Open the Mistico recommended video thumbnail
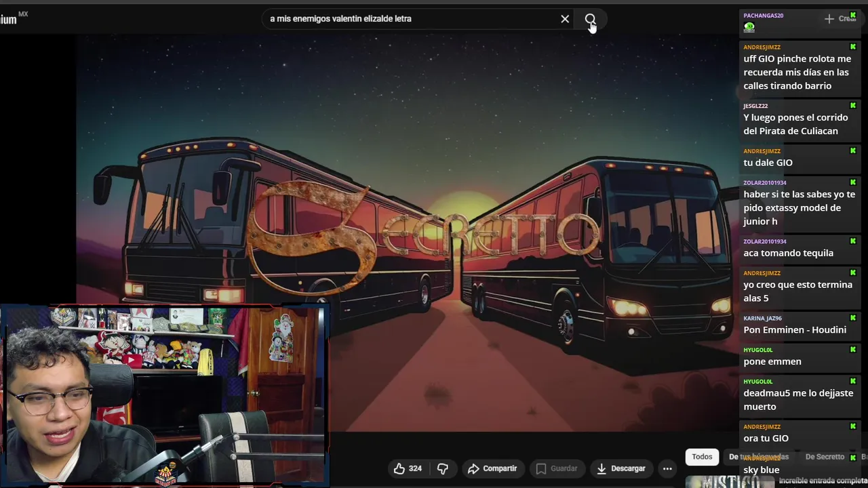 (x=730, y=481)
